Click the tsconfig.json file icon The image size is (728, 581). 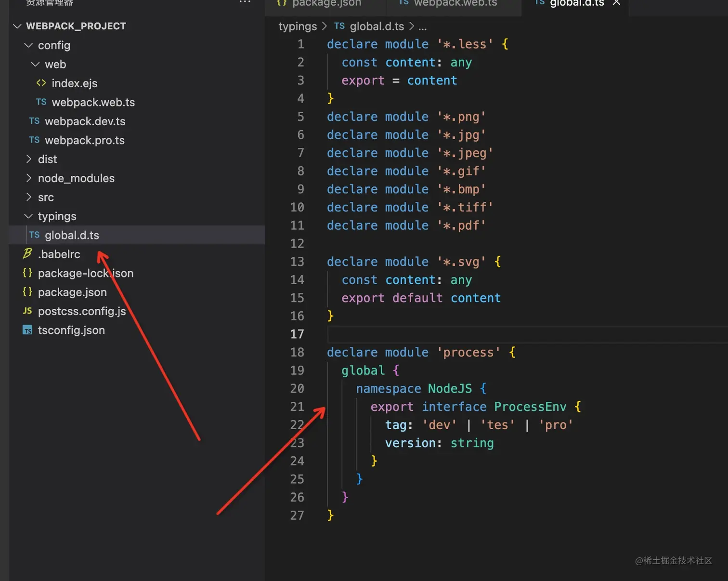tap(27, 330)
